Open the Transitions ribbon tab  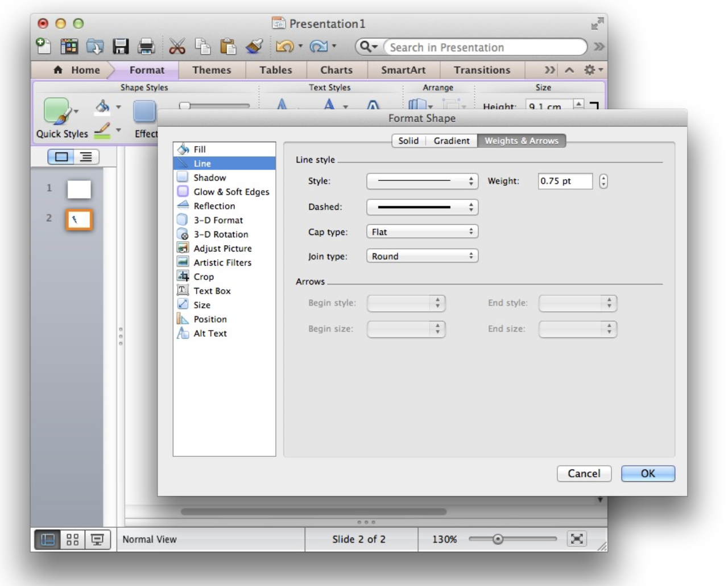[x=482, y=70]
